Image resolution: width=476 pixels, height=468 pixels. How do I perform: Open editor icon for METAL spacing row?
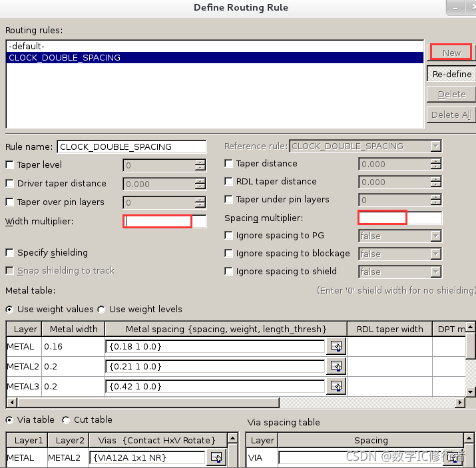click(336, 346)
